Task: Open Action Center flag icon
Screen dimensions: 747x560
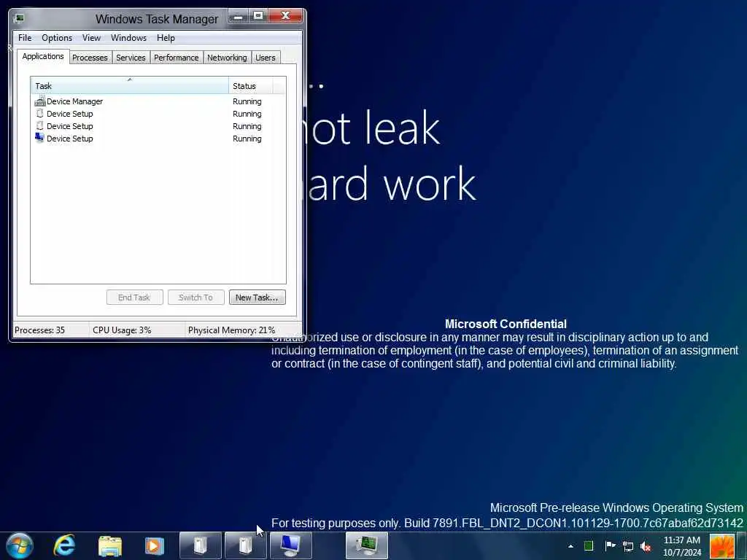Action: coord(610,546)
